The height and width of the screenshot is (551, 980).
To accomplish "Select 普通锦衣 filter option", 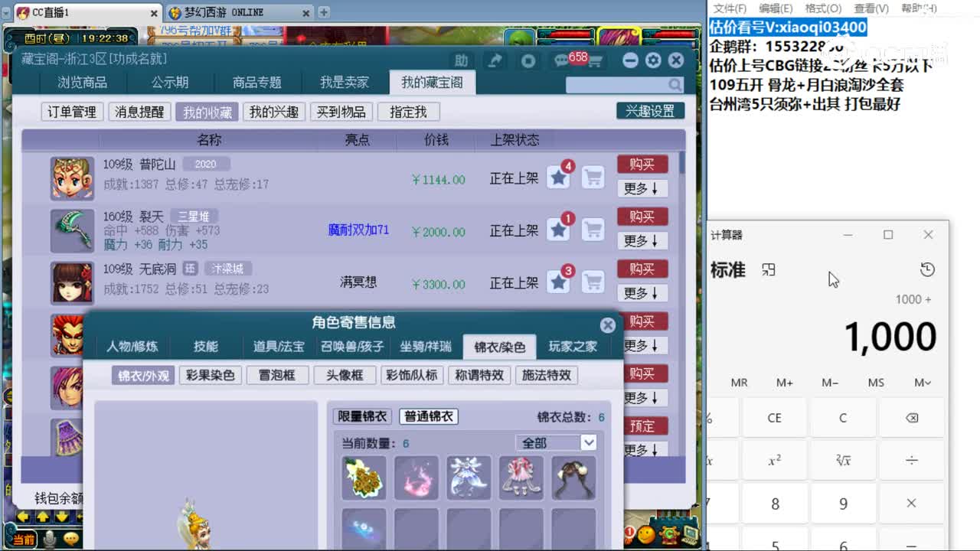I will [429, 416].
